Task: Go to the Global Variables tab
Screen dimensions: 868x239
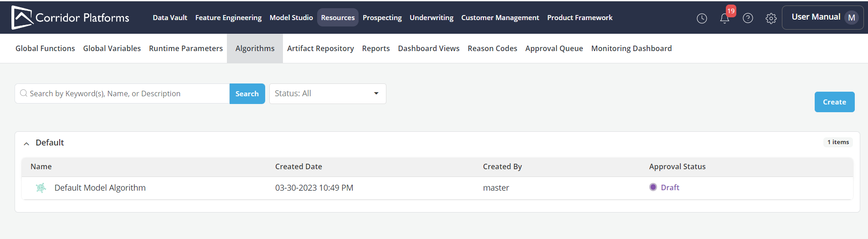Action: [x=112, y=48]
